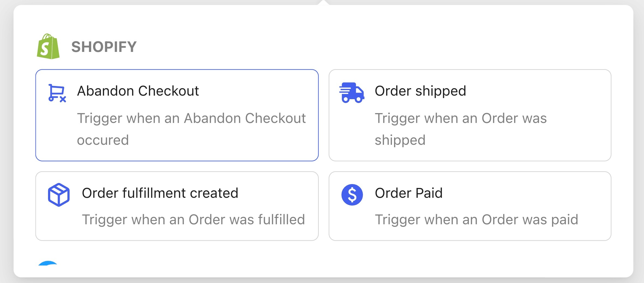Viewport: 644px width, 283px height.
Task: Click the dollar coin icon
Action: [x=352, y=195]
